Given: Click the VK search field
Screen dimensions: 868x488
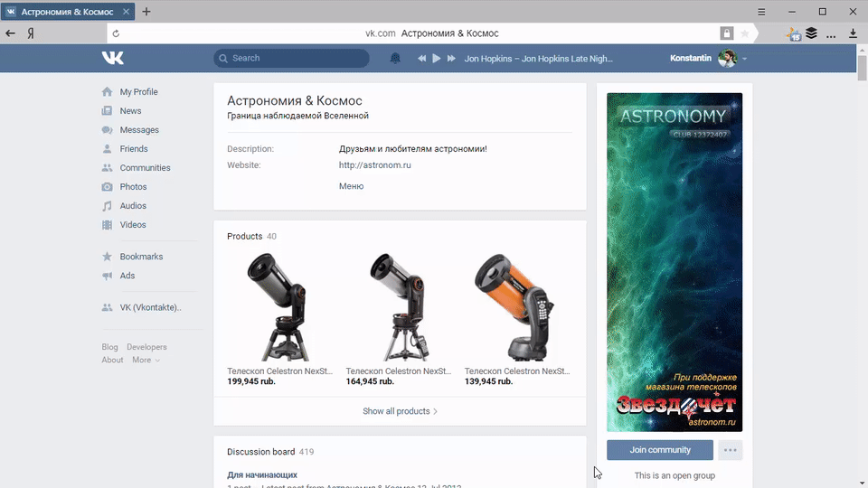Looking at the screenshot, I should click(291, 59).
